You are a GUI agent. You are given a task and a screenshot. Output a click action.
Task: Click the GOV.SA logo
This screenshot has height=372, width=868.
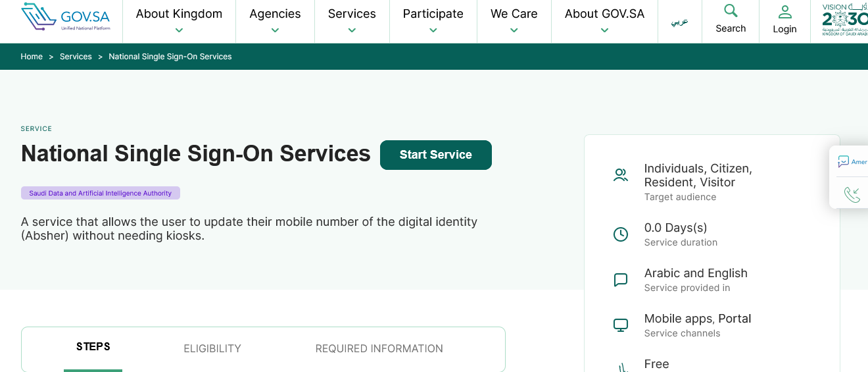66,18
